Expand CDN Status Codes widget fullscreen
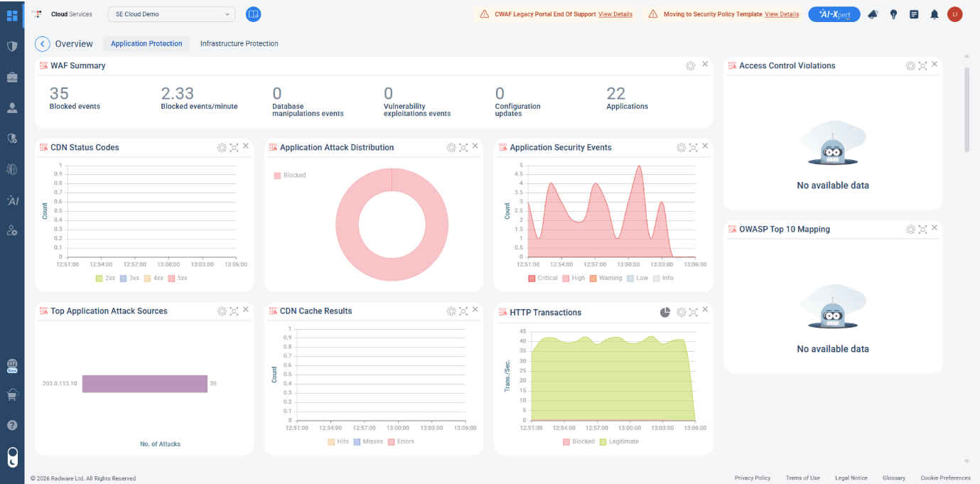Viewport: 980px width, 484px height. (x=234, y=147)
